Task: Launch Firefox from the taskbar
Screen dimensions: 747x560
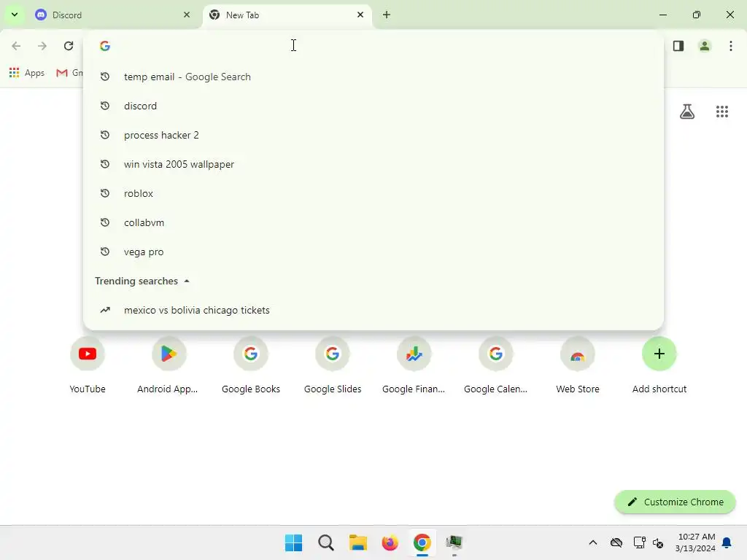Action: [390, 542]
